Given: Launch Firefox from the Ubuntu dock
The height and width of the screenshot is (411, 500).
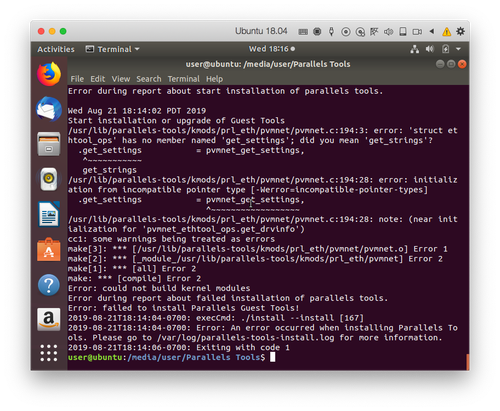Looking at the screenshot, I should [x=49, y=74].
